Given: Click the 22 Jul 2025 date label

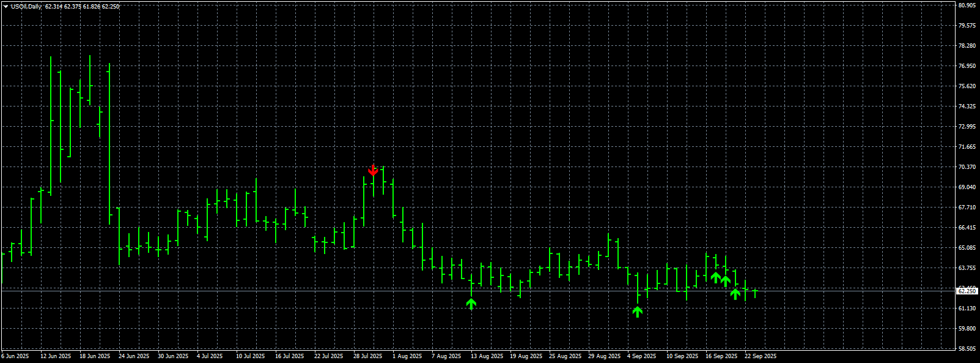Looking at the screenshot, I should click(329, 356).
